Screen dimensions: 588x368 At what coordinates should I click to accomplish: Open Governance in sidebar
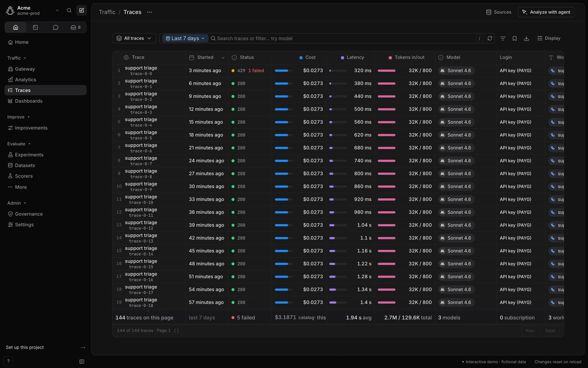point(45,214)
